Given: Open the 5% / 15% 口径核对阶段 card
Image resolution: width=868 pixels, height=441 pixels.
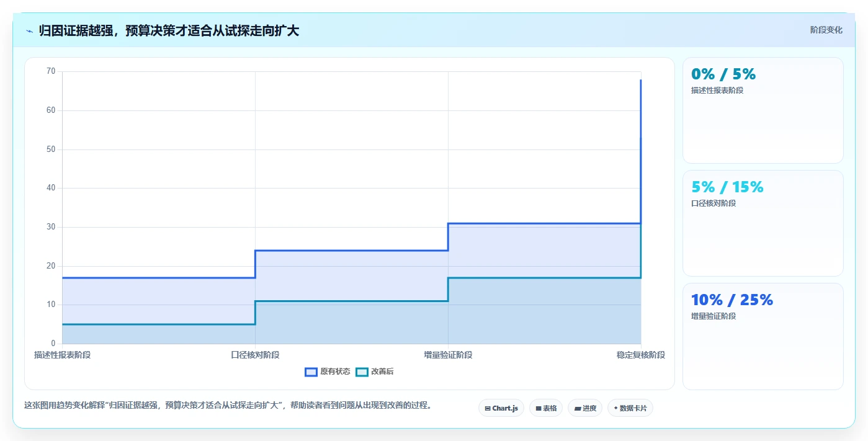Looking at the screenshot, I should coord(763,223).
